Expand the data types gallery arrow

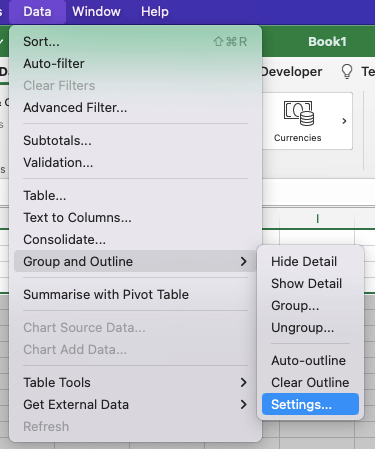[344, 121]
